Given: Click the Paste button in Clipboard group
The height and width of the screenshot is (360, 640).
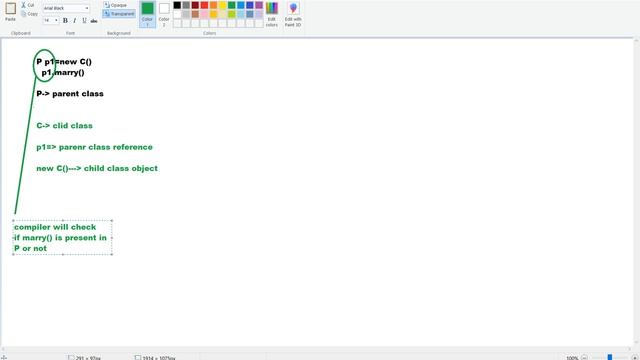Looking at the screenshot, I should coord(10,12).
